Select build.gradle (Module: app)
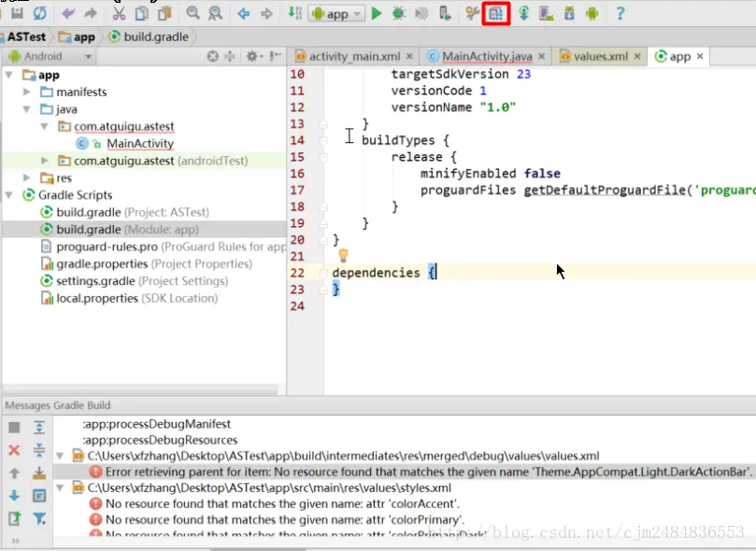The width and height of the screenshot is (756, 551). pos(127,230)
